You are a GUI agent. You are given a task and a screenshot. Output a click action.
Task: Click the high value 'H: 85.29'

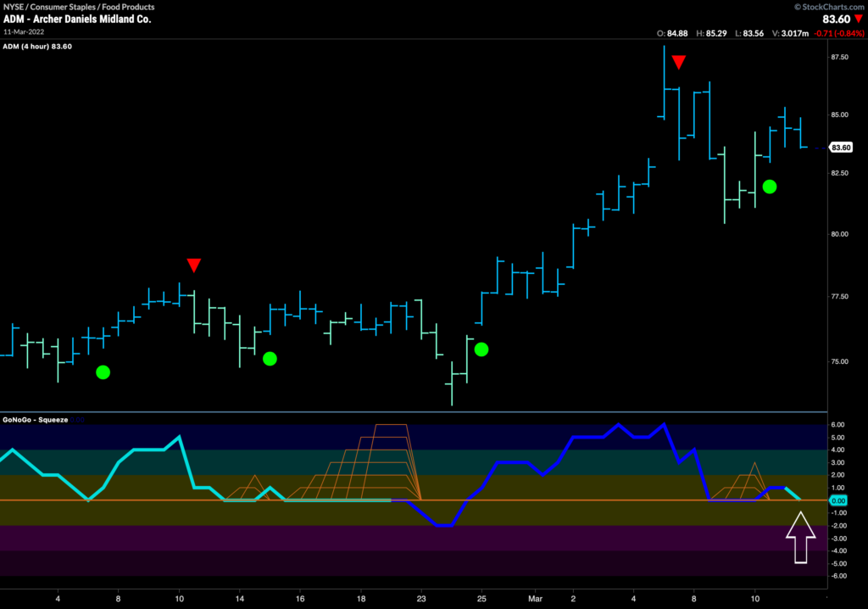(711, 33)
